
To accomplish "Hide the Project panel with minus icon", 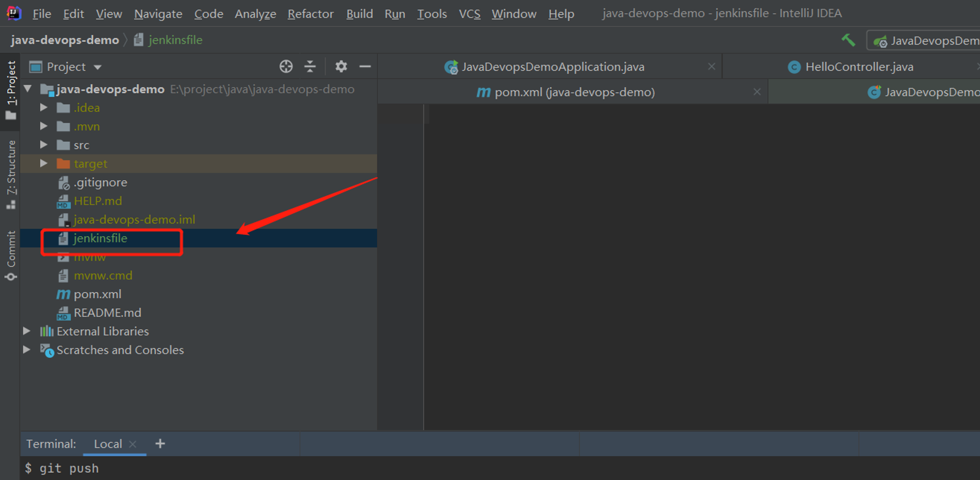I will click(x=365, y=66).
